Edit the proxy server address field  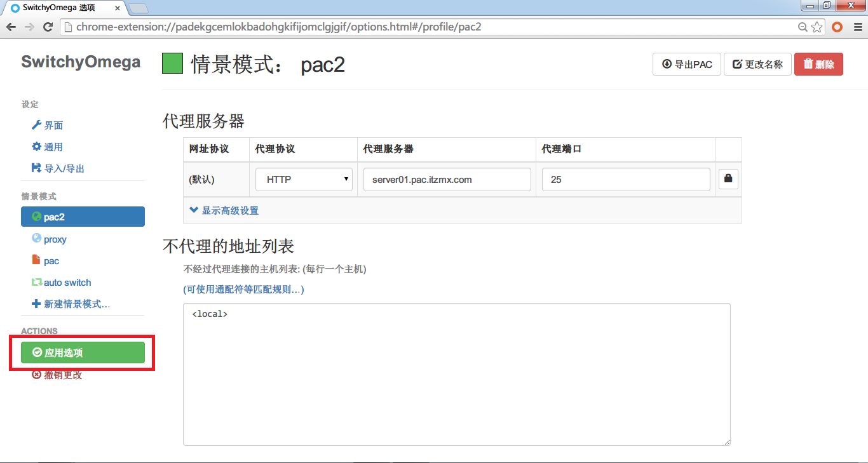(x=447, y=179)
